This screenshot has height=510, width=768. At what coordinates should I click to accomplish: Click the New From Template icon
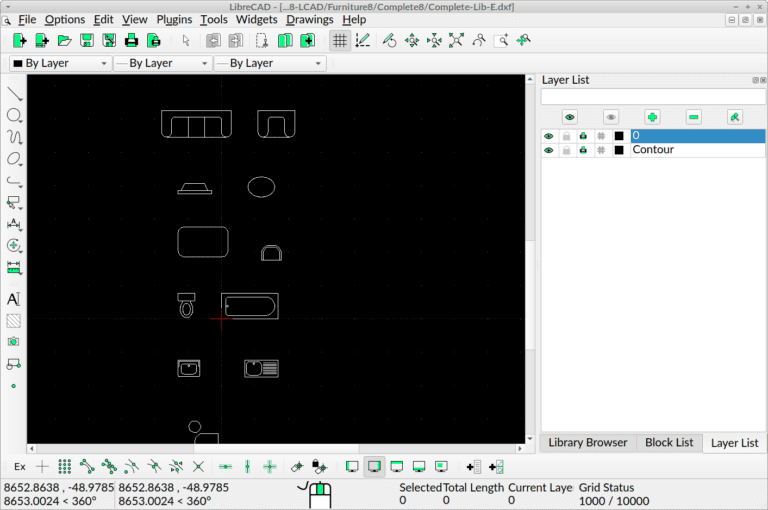coord(42,40)
